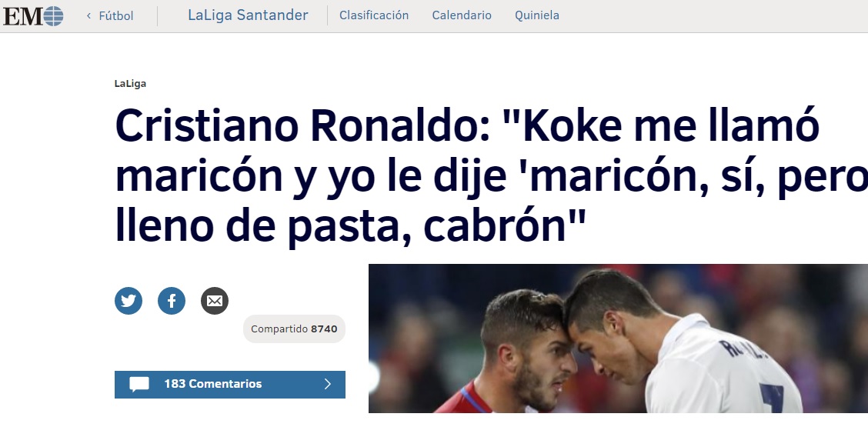Click the Cristiano Ronaldo article headline

491,175
